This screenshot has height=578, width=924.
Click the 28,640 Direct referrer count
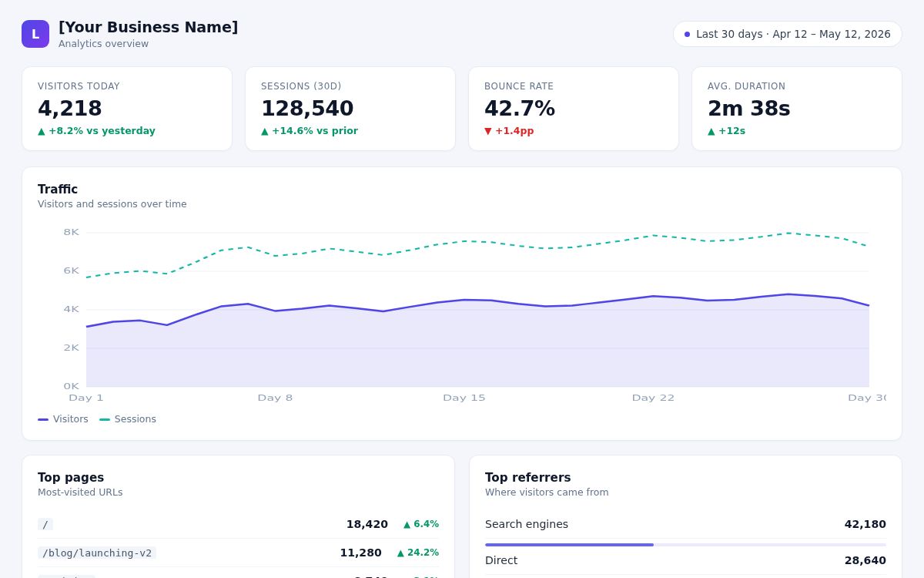point(865,560)
